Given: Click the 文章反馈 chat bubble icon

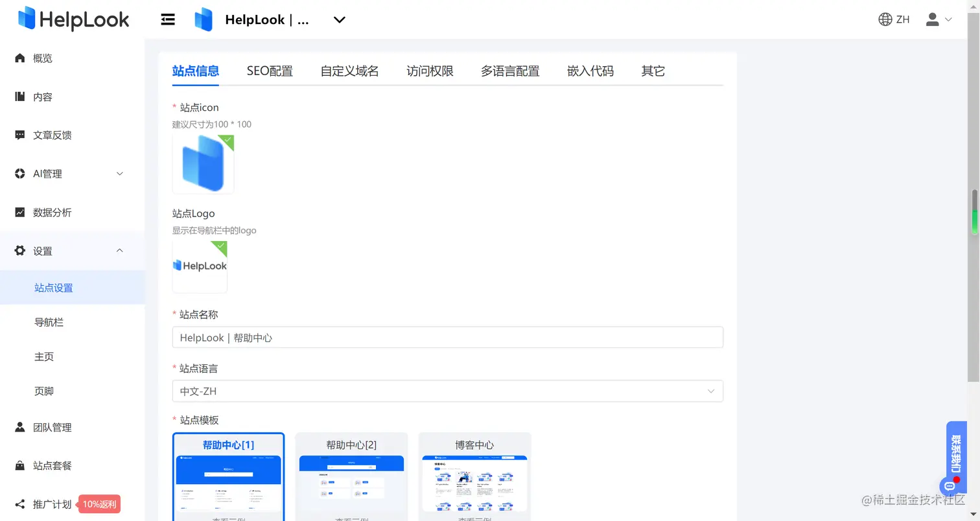Looking at the screenshot, I should click(x=20, y=135).
